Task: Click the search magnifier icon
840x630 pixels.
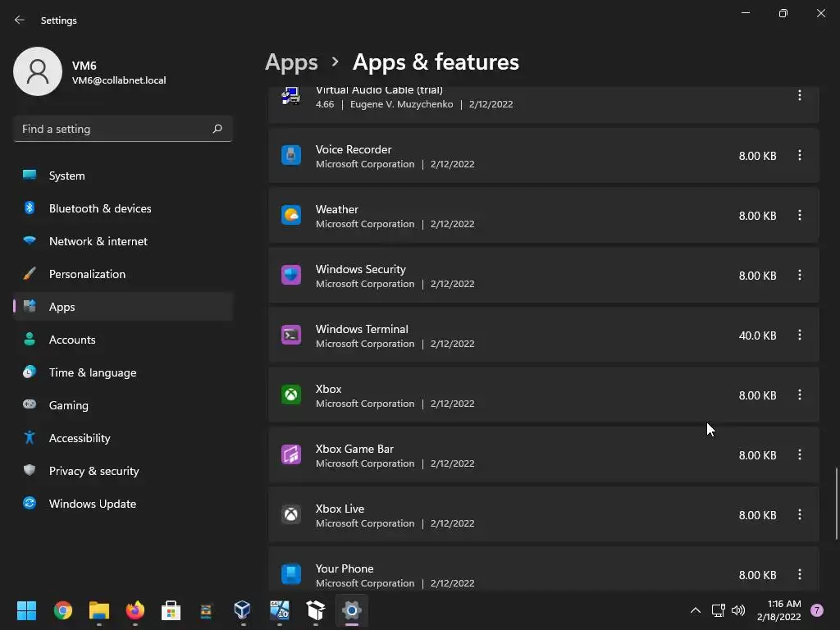Action: [217, 129]
